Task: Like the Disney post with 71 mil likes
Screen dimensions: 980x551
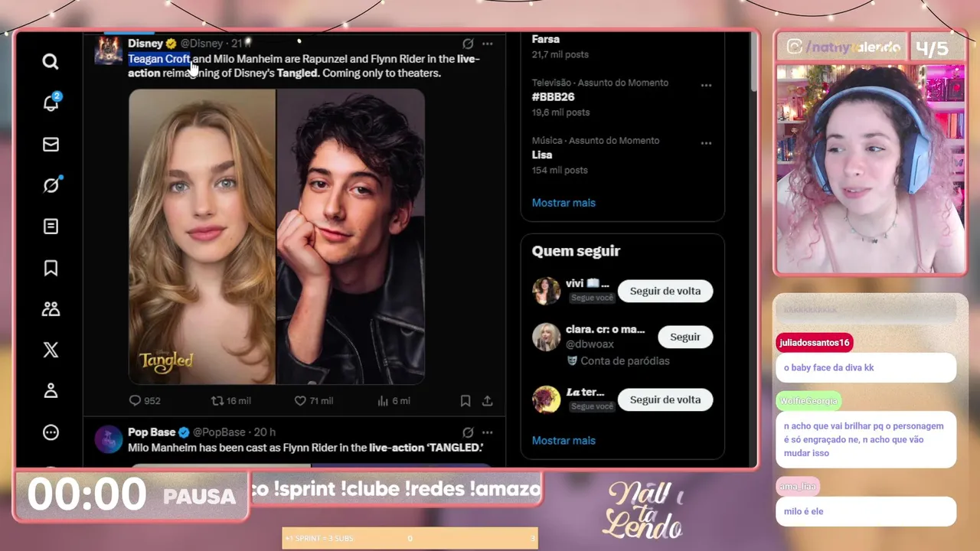Action: click(x=314, y=400)
